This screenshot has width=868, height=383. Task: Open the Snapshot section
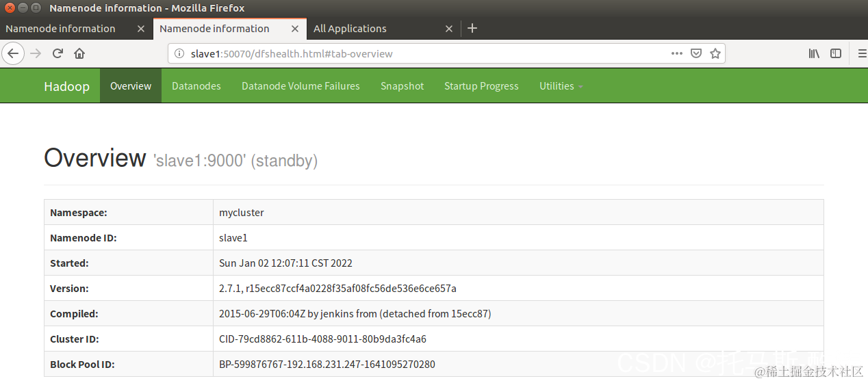[x=403, y=86]
